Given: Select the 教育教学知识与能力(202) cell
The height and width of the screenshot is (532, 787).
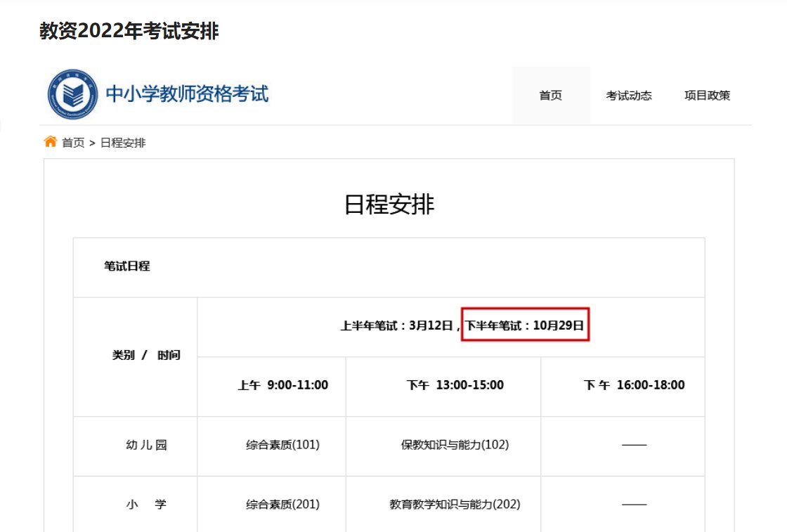Looking at the screenshot, I should click(457, 504).
